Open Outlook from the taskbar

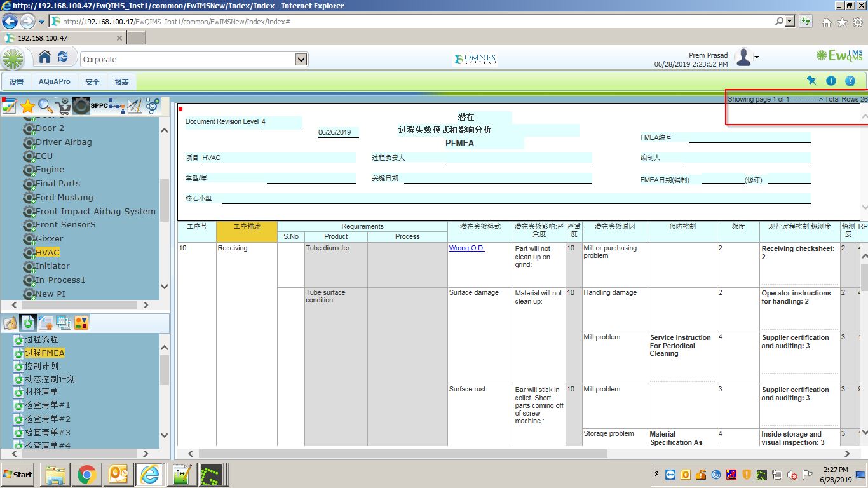tap(118, 475)
